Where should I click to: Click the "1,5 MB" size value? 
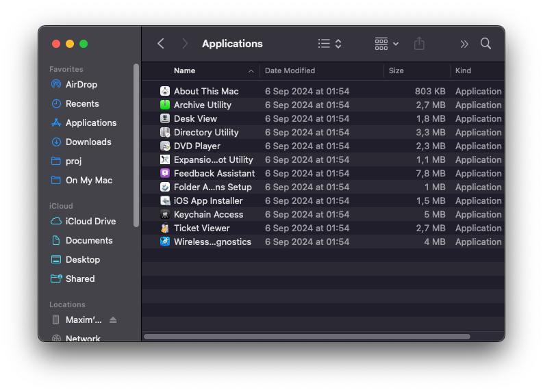coord(431,200)
